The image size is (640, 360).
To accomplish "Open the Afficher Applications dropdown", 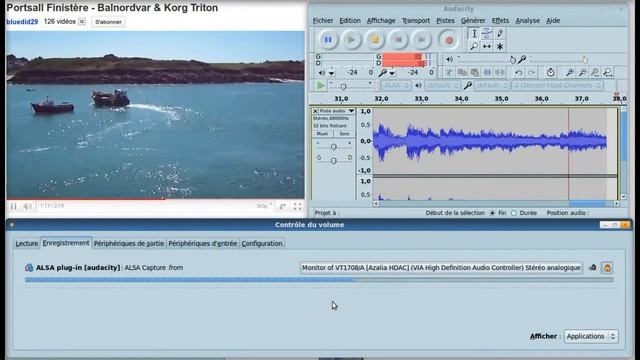I will point(591,336).
